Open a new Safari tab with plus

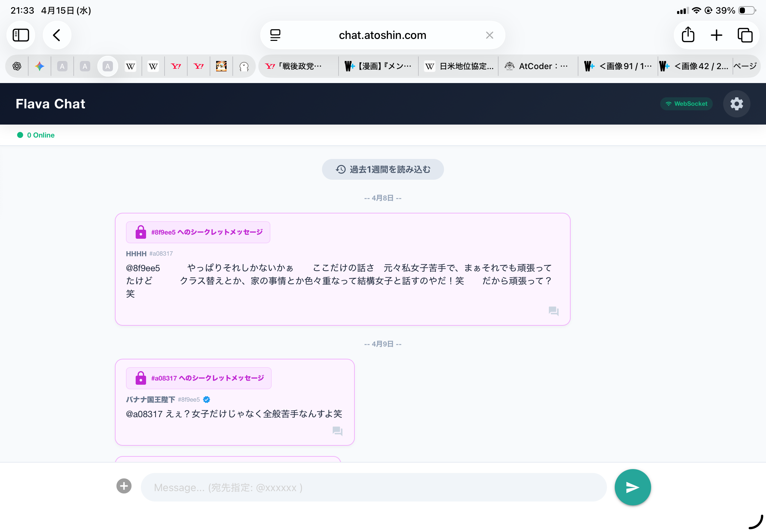point(716,35)
